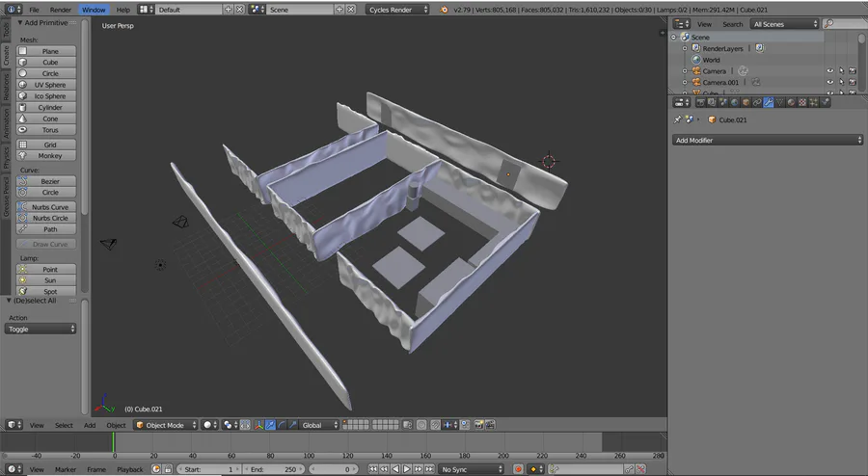Add a Bezier curve primitive
868x476 pixels.
tap(46, 181)
